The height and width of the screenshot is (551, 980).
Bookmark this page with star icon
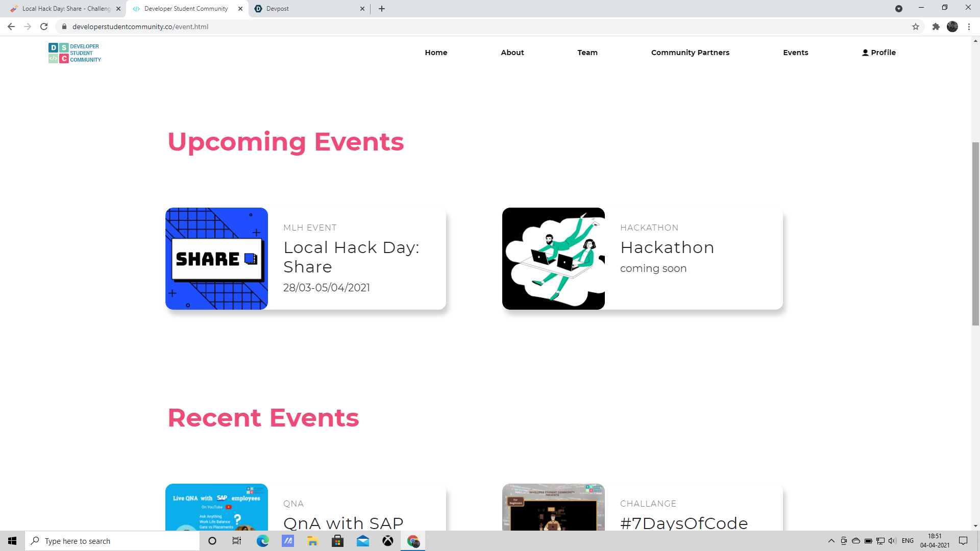coord(916,27)
